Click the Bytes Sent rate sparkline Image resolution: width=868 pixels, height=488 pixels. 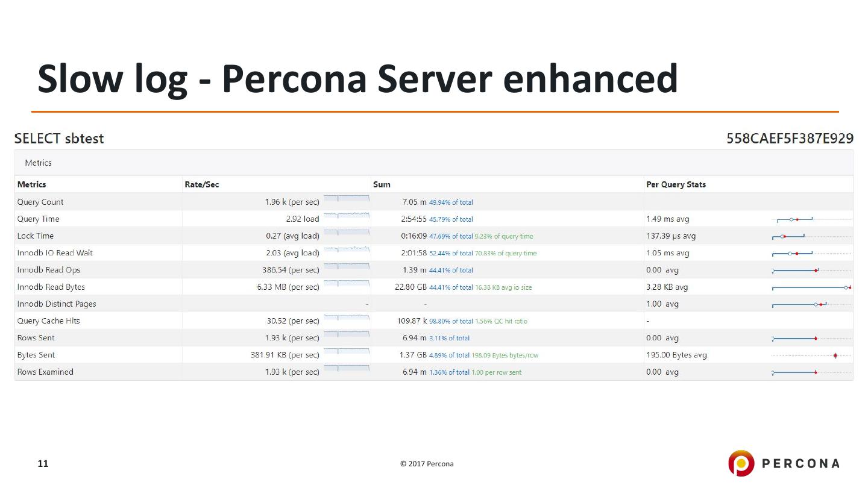click(x=346, y=352)
